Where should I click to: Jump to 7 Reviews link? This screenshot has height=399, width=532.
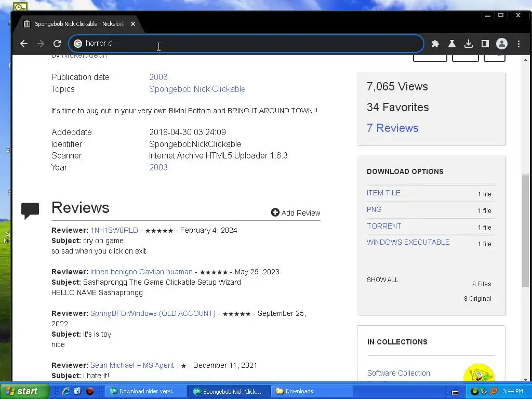point(392,128)
